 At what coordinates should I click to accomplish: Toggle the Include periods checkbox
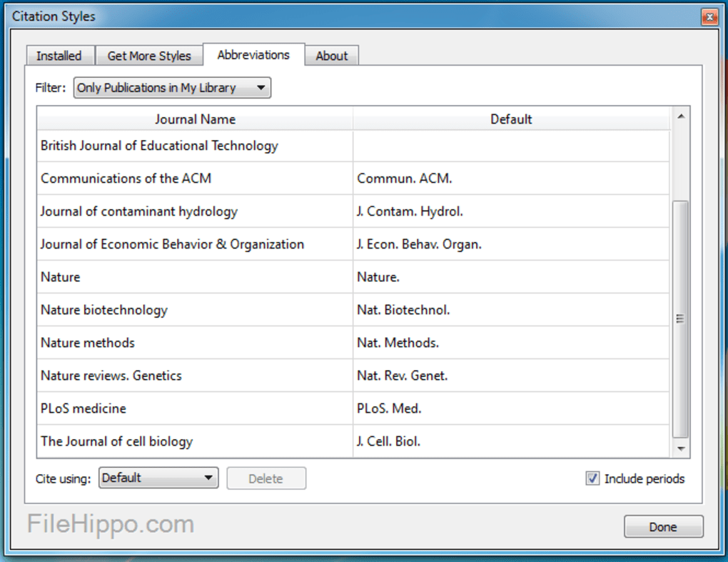[x=592, y=478]
